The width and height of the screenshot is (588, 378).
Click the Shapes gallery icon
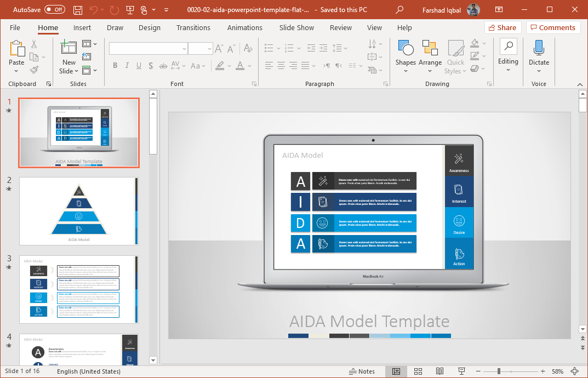(x=406, y=48)
